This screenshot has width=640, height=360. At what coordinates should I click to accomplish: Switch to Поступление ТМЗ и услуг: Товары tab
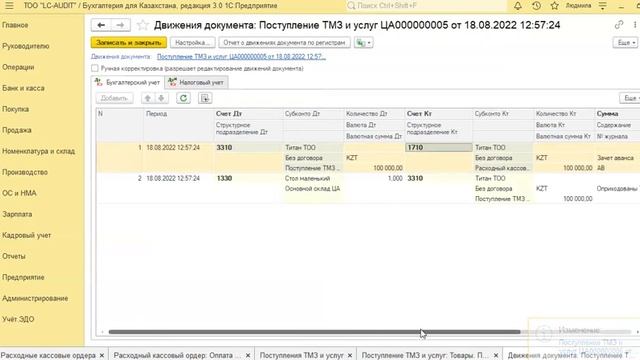click(x=424, y=356)
